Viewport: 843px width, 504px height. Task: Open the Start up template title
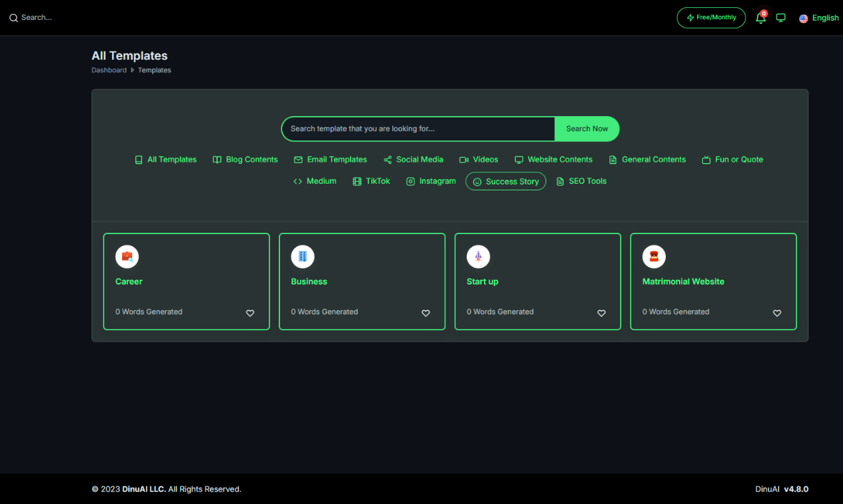click(483, 282)
